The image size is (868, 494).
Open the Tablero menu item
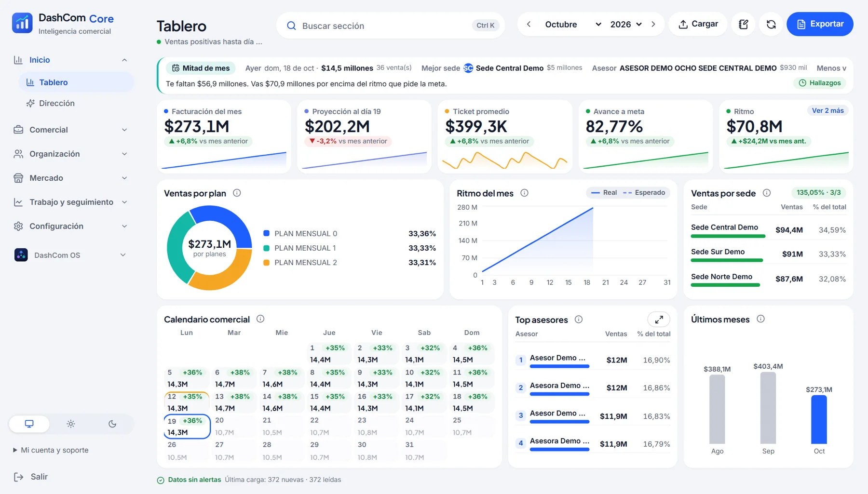point(76,82)
